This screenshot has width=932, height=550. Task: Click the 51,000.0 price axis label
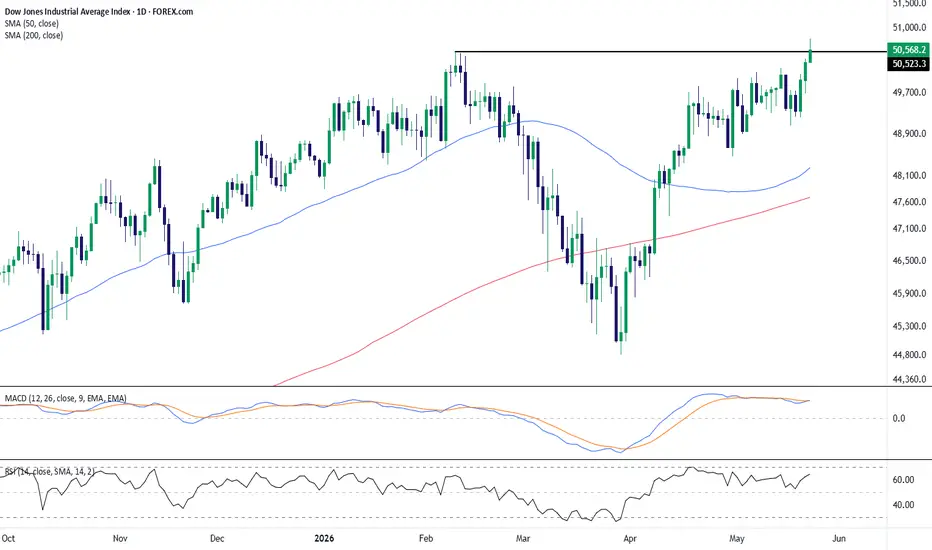tap(909, 27)
